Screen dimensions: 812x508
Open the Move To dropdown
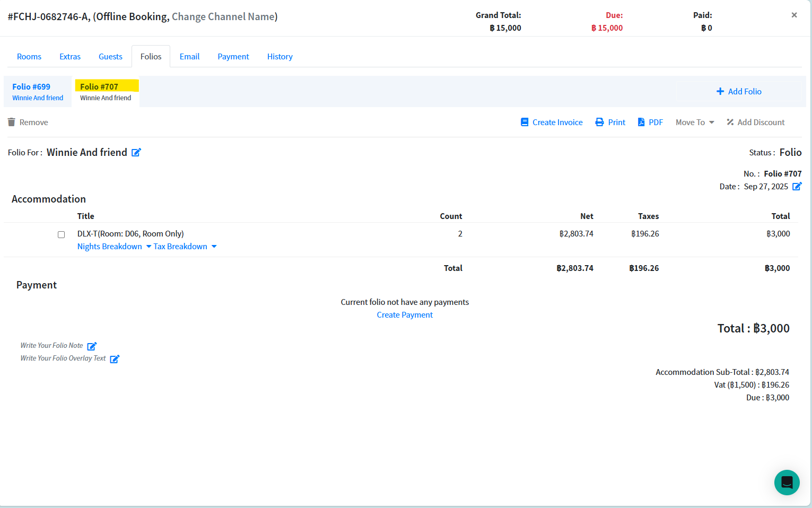click(695, 122)
